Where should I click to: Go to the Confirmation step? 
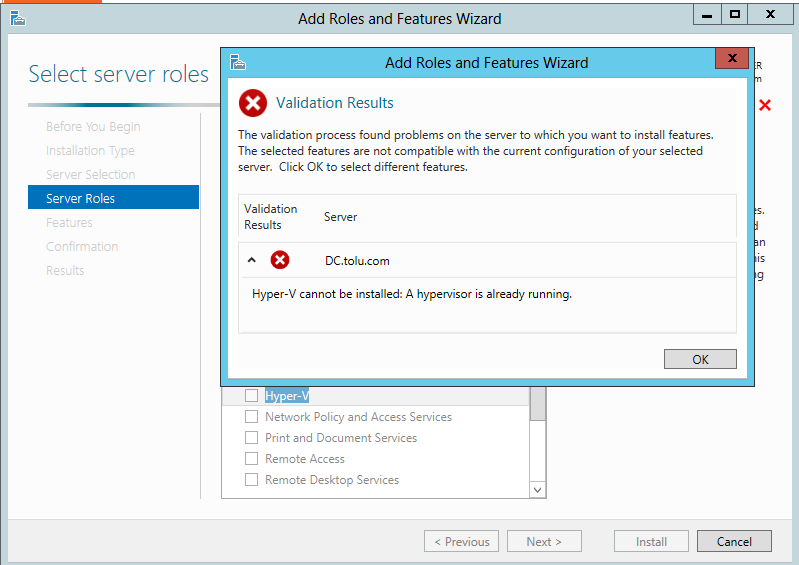click(82, 246)
